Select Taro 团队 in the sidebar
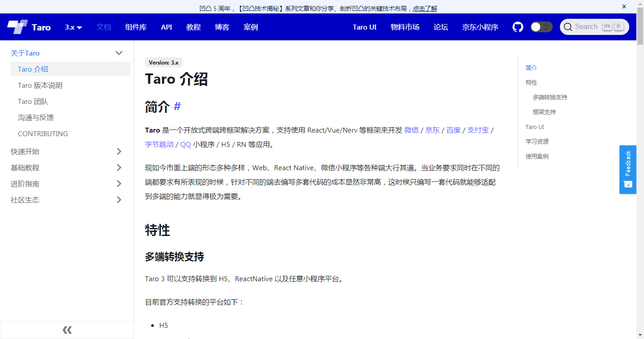This screenshot has width=644, height=339. (x=71, y=101)
